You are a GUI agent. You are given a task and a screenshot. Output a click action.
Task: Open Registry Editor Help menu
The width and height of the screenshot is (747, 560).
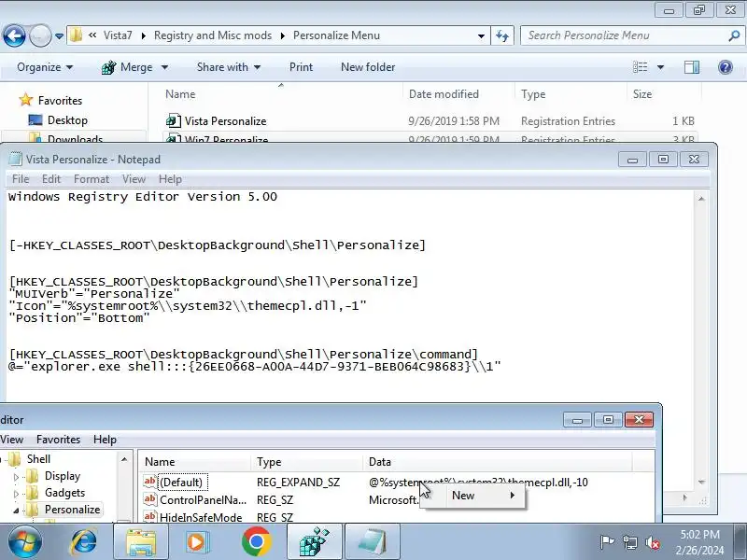click(x=105, y=439)
